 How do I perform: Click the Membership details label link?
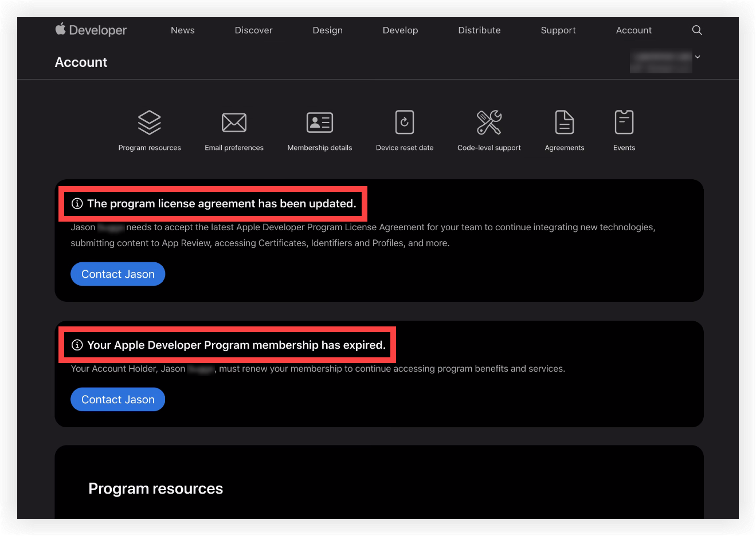point(320,148)
